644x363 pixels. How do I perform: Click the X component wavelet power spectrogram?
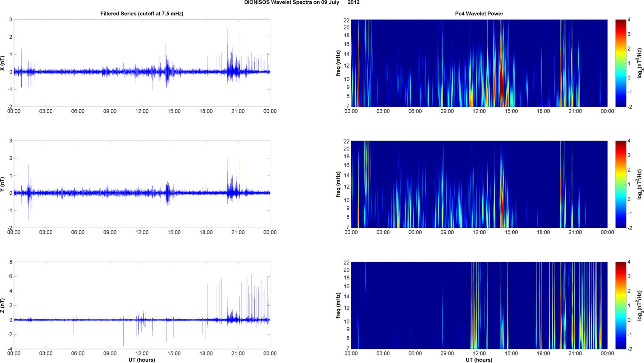click(x=479, y=63)
